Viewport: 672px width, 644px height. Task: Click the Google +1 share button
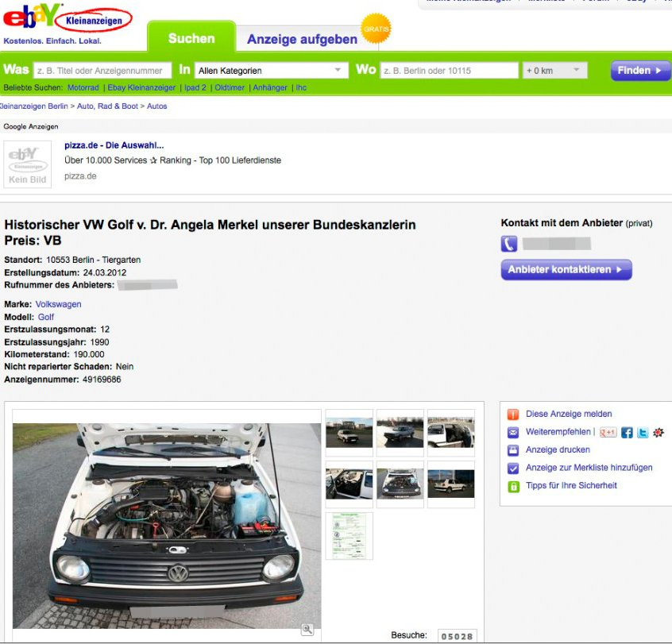[x=608, y=433]
